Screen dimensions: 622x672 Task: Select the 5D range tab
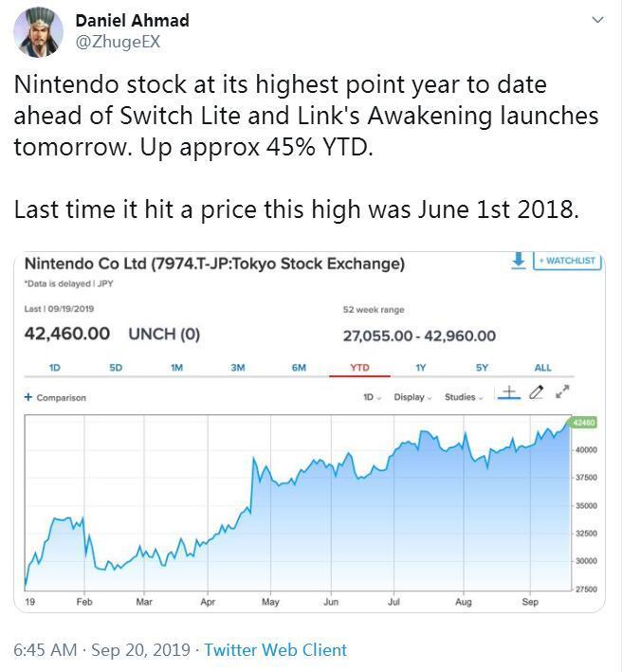pyautogui.click(x=116, y=368)
